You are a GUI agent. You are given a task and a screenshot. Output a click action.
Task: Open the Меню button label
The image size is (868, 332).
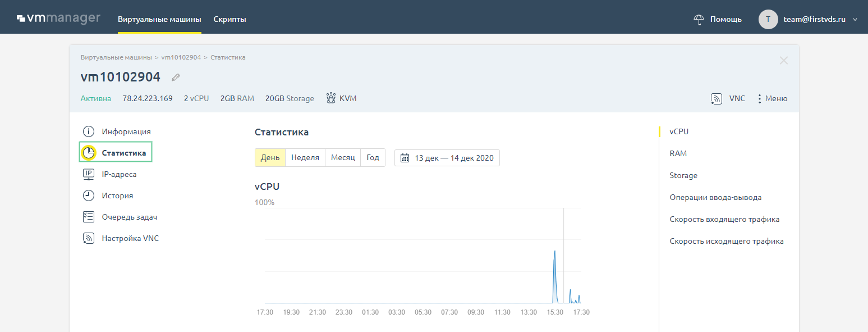(x=776, y=98)
